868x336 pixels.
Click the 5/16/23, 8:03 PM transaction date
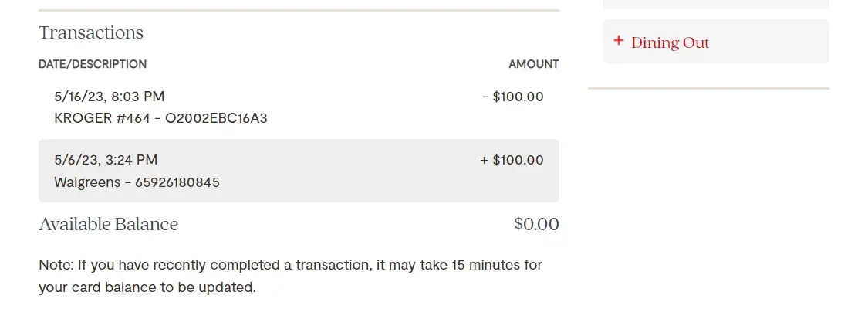tap(109, 97)
